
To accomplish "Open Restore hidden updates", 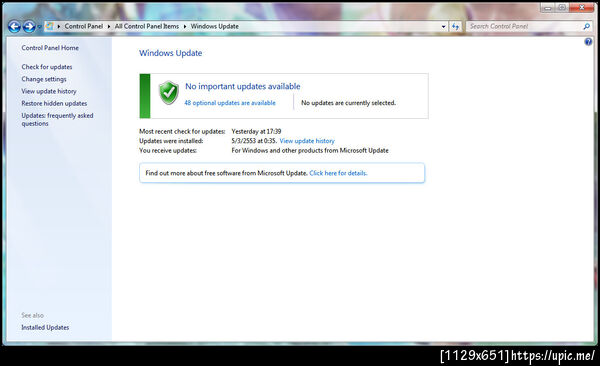I will coord(54,103).
